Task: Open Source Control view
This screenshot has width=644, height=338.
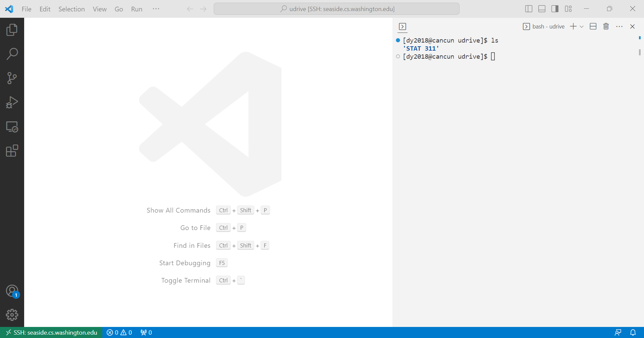Action: 12,78
